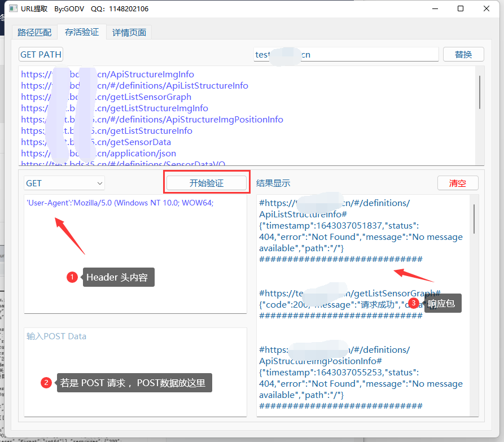504x442 pixels.
Task: Select the /ApiStructureImgInfo URL line
Action: (x=107, y=75)
